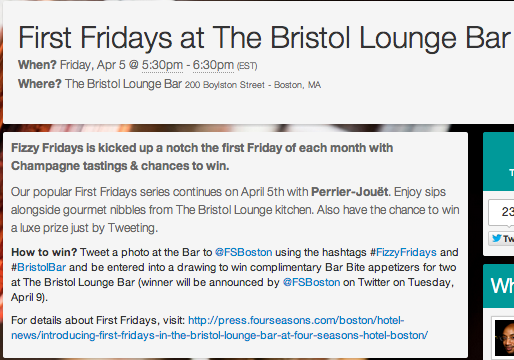Click the 5:30pm start time
The height and width of the screenshot is (360, 514).
click(x=162, y=65)
